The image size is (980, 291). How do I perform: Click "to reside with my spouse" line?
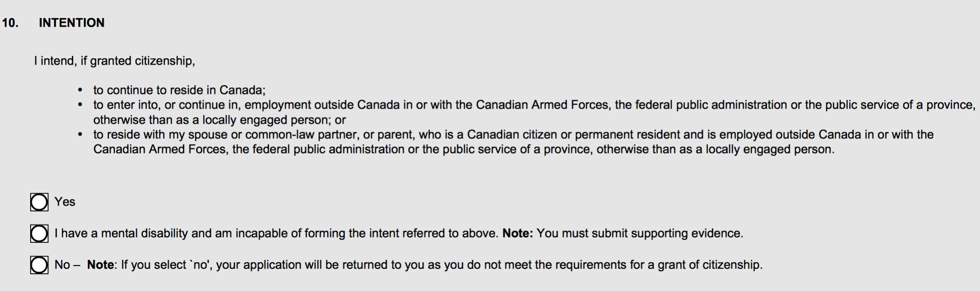[x=513, y=134]
